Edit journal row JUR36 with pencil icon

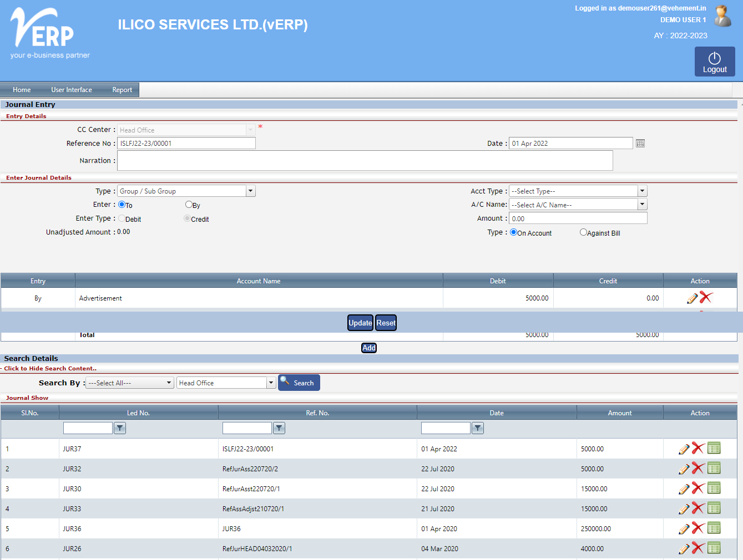click(x=684, y=529)
